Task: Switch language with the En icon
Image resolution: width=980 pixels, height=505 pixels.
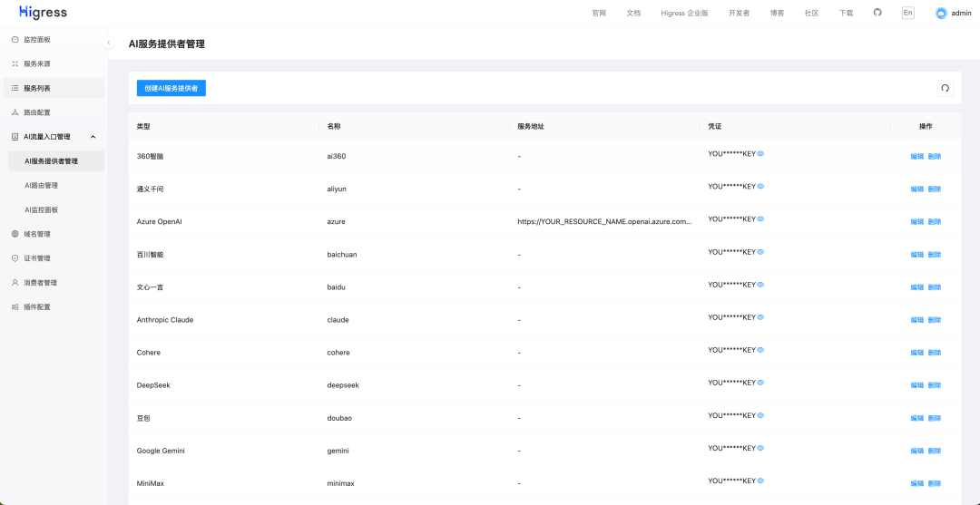Action: [x=908, y=13]
